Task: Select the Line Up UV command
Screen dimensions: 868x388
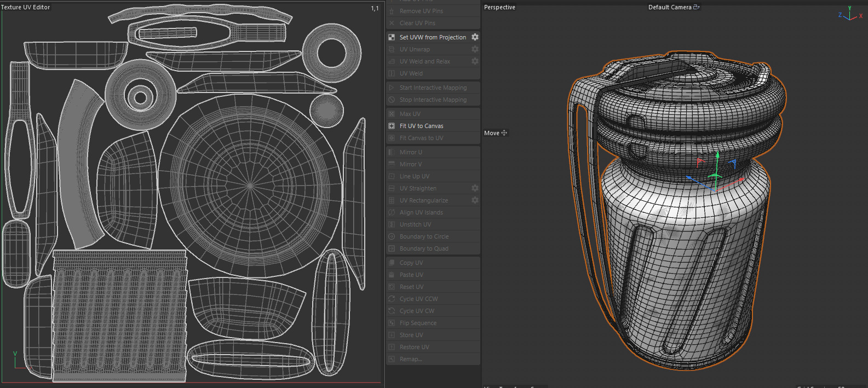Action: [x=433, y=176]
